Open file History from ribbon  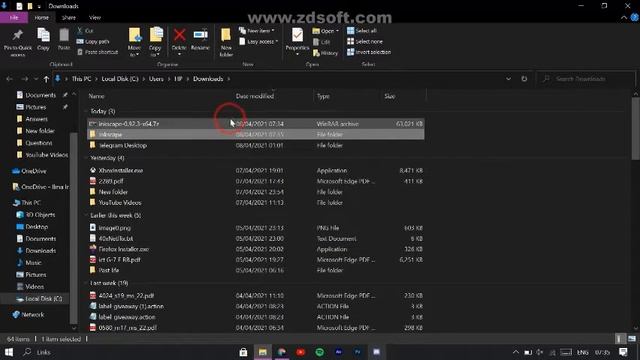pos(325,53)
